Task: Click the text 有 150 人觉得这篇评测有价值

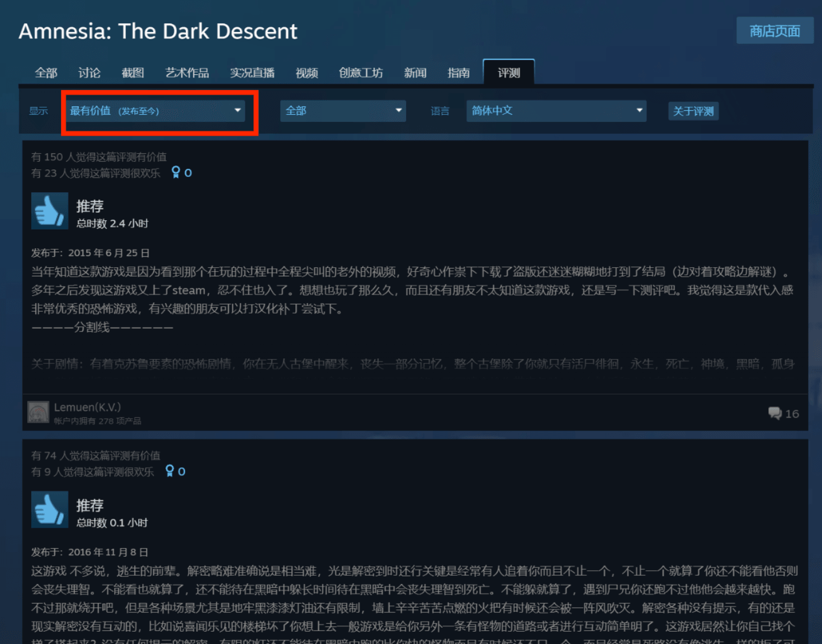Action: click(x=99, y=157)
